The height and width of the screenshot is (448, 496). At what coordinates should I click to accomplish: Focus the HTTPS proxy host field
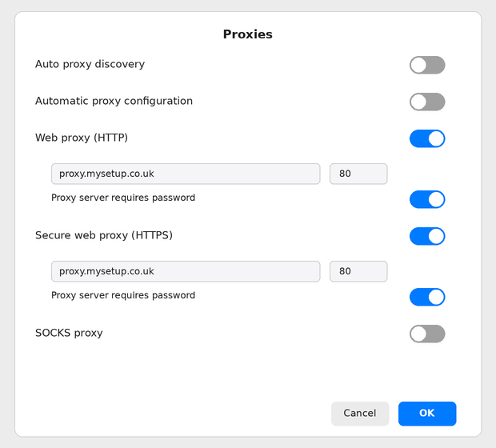pyautogui.click(x=186, y=271)
